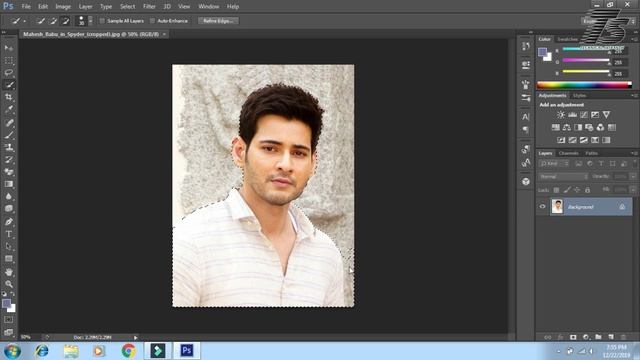The width and height of the screenshot is (640, 360).
Task: Toggle Lock transparent pixels icon
Action: pyautogui.click(x=556, y=190)
